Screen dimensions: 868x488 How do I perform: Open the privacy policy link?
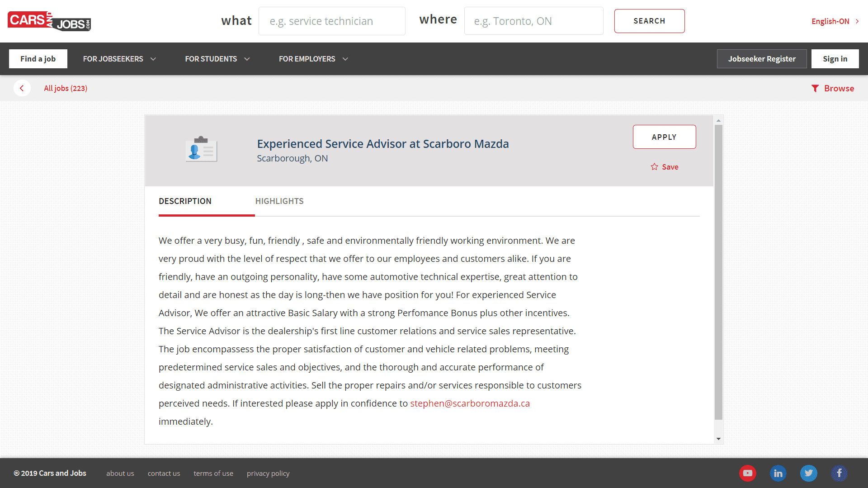(268, 474)
